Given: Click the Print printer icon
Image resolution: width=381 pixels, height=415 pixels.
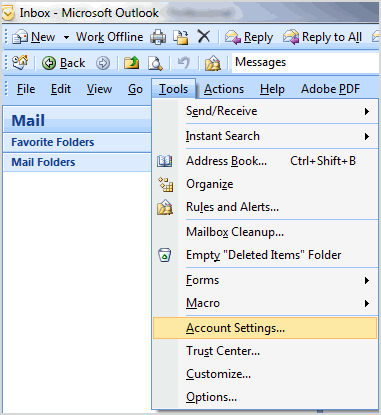Looking at the screenshot, I should tap(158, 37).
